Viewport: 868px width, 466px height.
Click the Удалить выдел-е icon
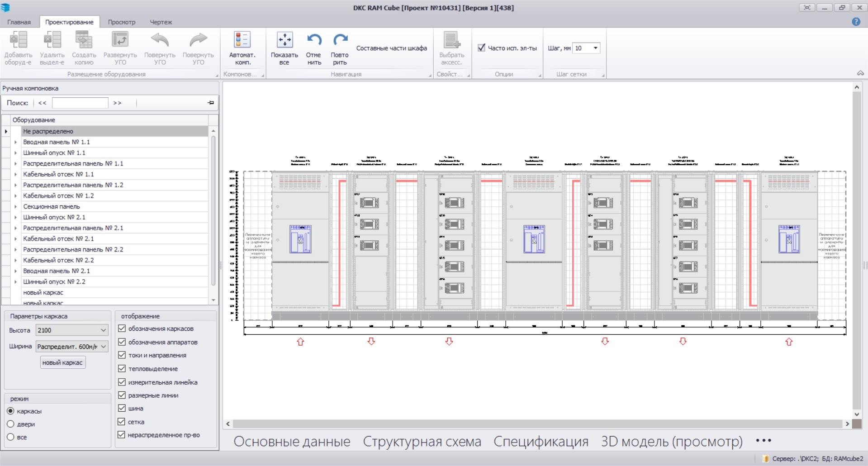52,40
